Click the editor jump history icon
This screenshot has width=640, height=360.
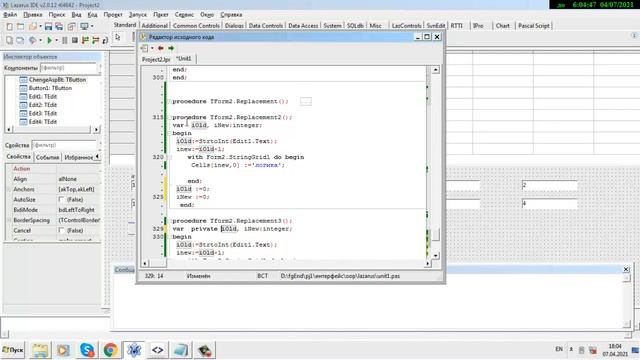tap(144, 48)
